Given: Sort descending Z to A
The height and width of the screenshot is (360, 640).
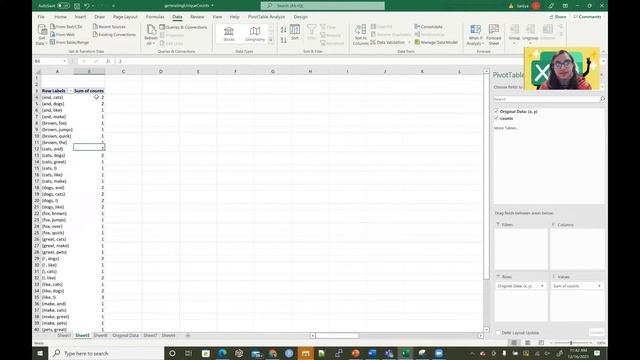Looking at the screenshot, I should [x=283, y=40].
